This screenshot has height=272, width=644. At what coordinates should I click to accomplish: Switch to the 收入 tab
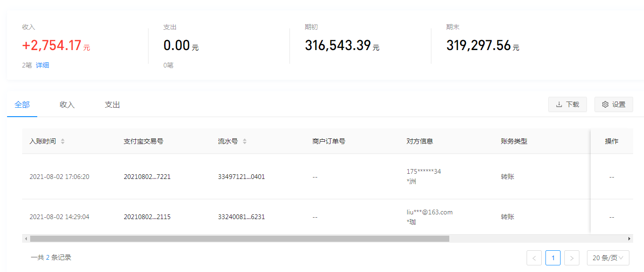(67, 105)
